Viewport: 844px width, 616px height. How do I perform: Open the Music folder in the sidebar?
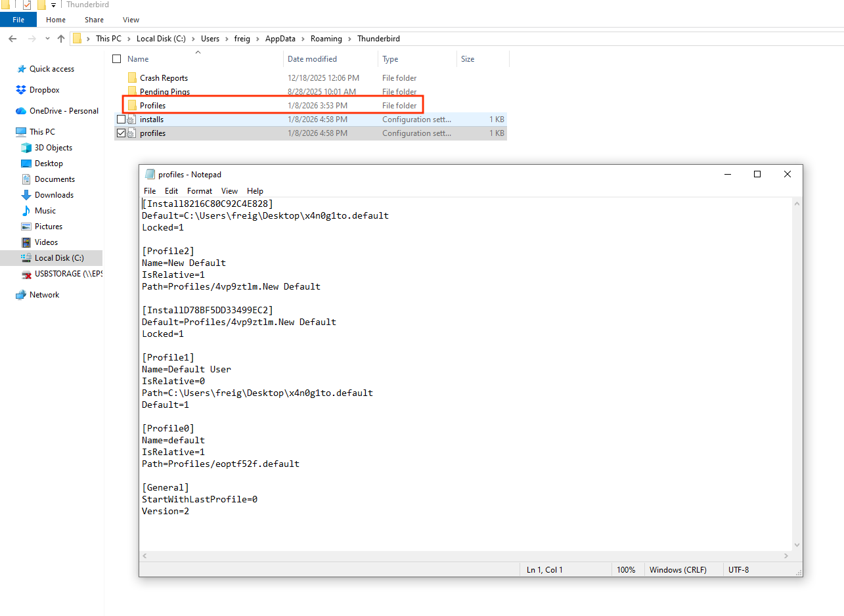45,211
